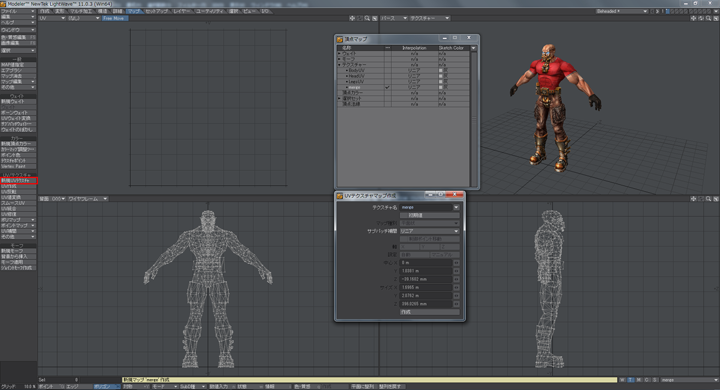
Task: Click the move-view icon of the bottom-right viewport
Action: (693, 199)
